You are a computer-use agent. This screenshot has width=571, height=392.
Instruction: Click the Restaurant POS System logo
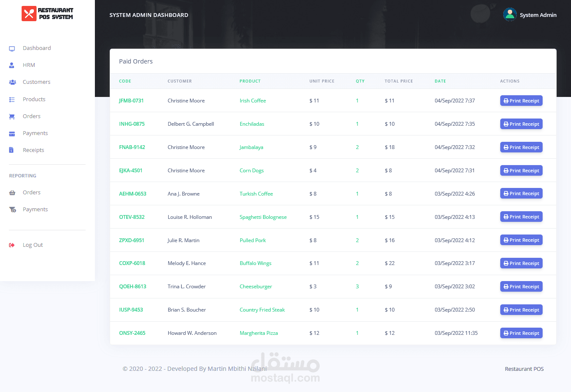coord(47,14)
